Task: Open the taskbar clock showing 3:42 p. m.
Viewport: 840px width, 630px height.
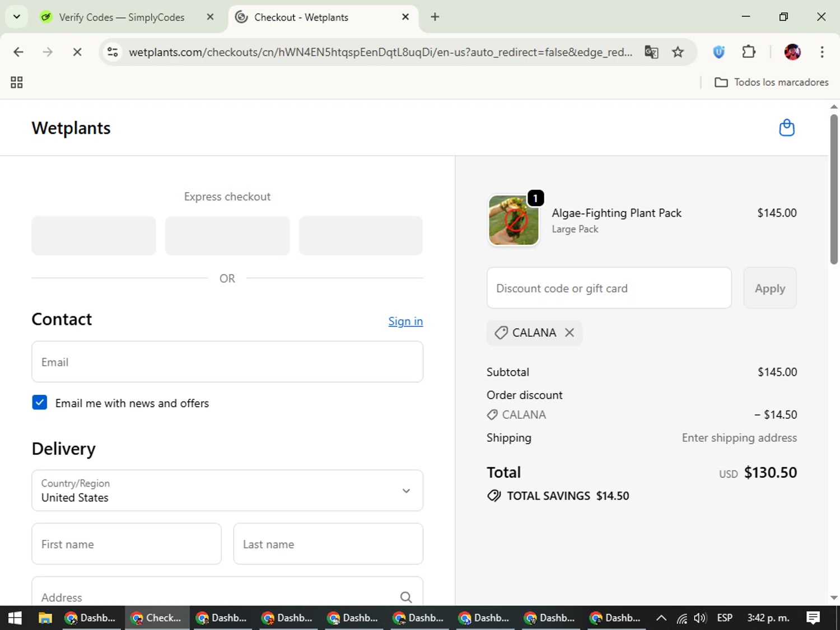Action: [768, 618]
